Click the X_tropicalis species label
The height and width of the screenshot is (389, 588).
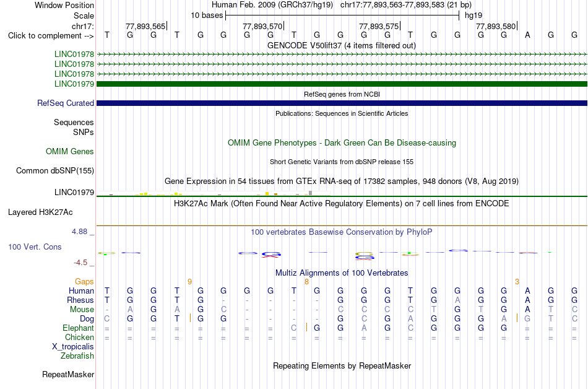tap(73, 347)
